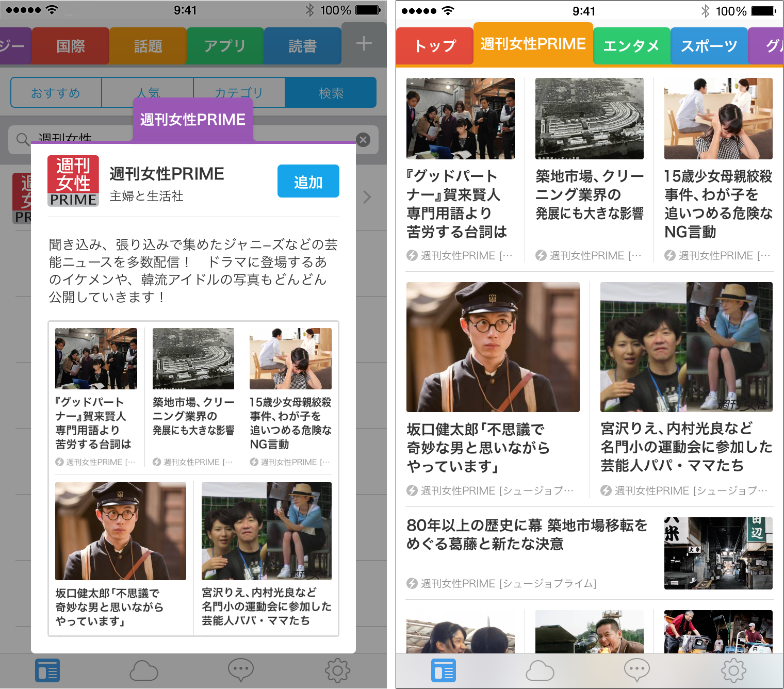Select the 週刊女性PRIME tab on the right screen
Viewport: 784px width, 689px height.
point(533,44)
